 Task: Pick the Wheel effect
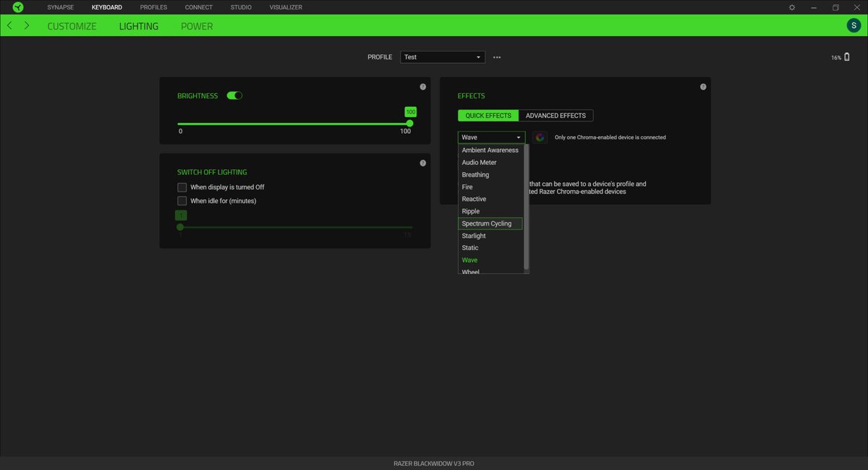point(490,271)
